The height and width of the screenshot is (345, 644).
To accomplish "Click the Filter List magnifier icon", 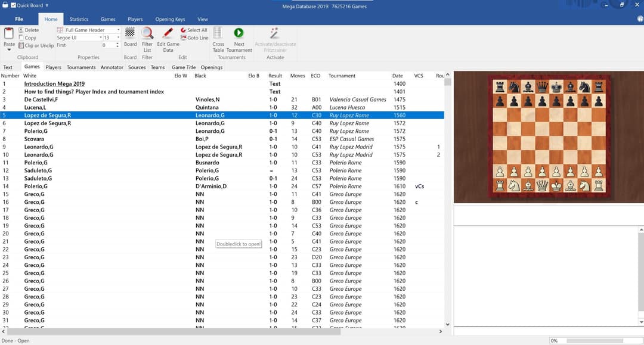I will [x=147, y=33].
